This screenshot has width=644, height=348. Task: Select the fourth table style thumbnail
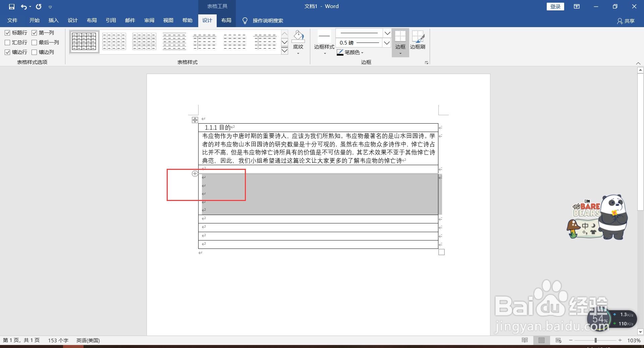click(x=174, y=42)
